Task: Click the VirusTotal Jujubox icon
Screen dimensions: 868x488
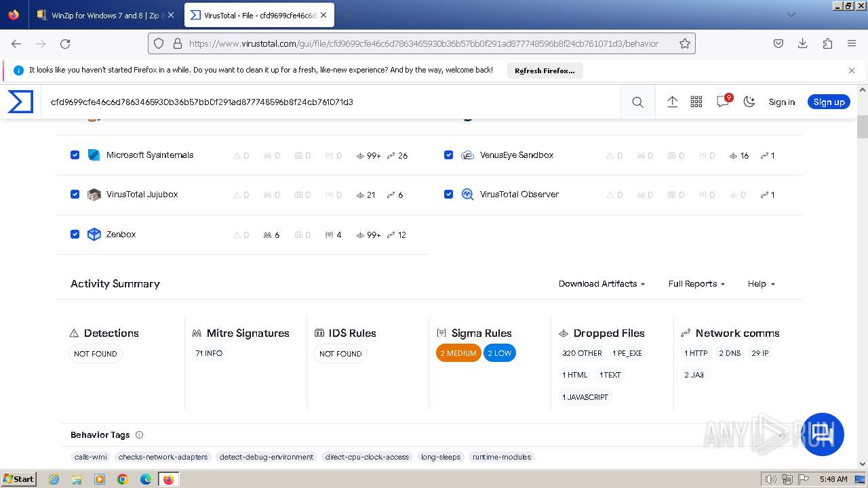Action: click(94, 195)
